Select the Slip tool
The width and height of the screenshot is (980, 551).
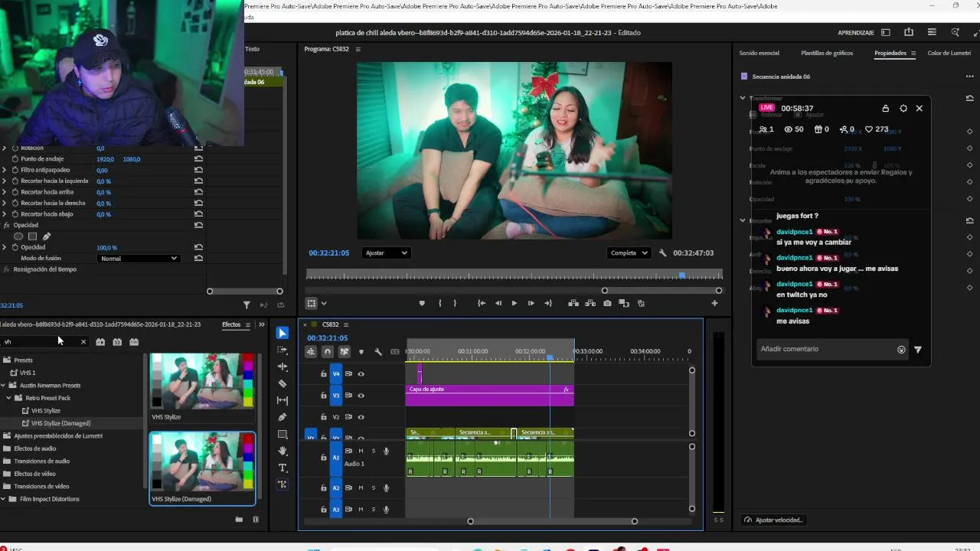coord(283,400)
